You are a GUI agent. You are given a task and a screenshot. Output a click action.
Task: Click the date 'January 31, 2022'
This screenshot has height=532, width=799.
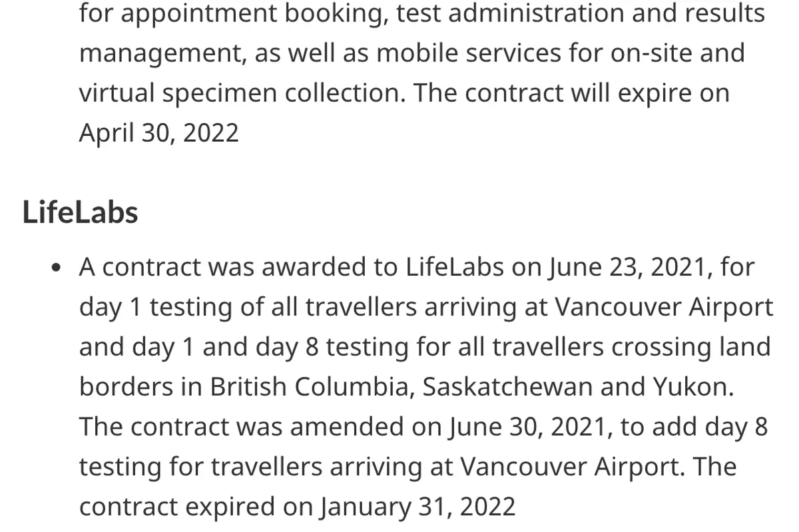417,507
